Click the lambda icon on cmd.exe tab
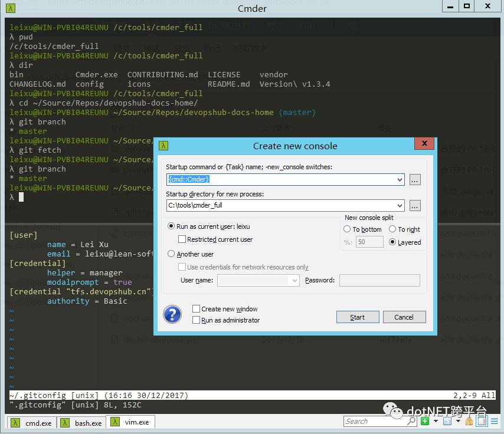504x434 pixels. click(x=15, y=423)
